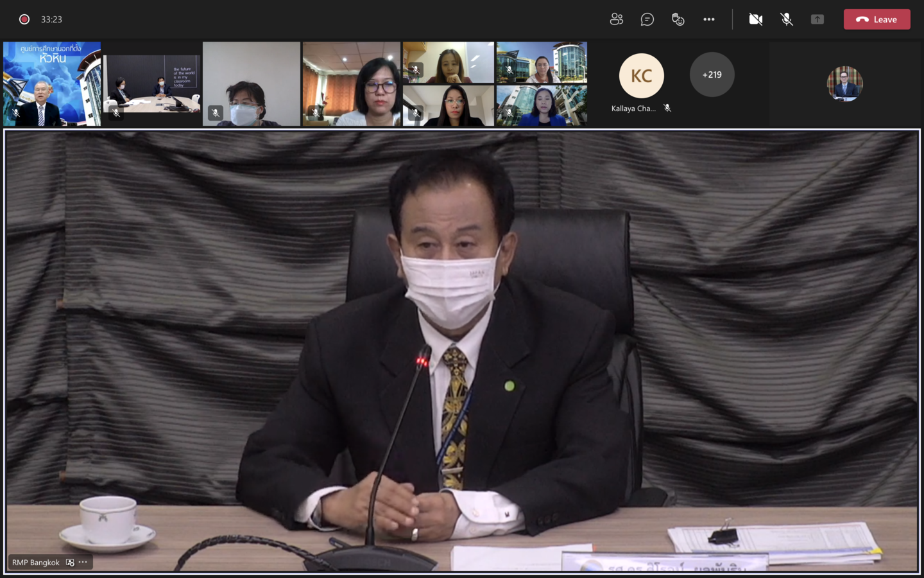Click the Kallaya Cha... participant name

coord(633,109)
